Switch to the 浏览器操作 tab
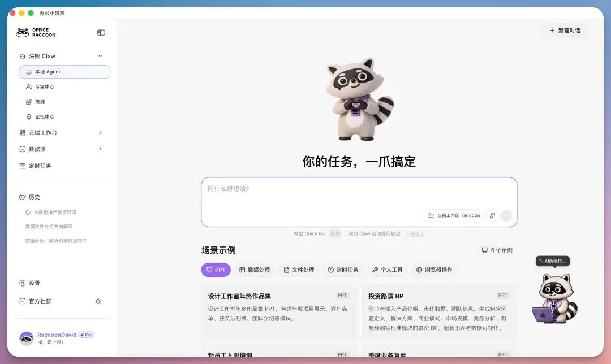611x364 pixels. coord(434,270)
